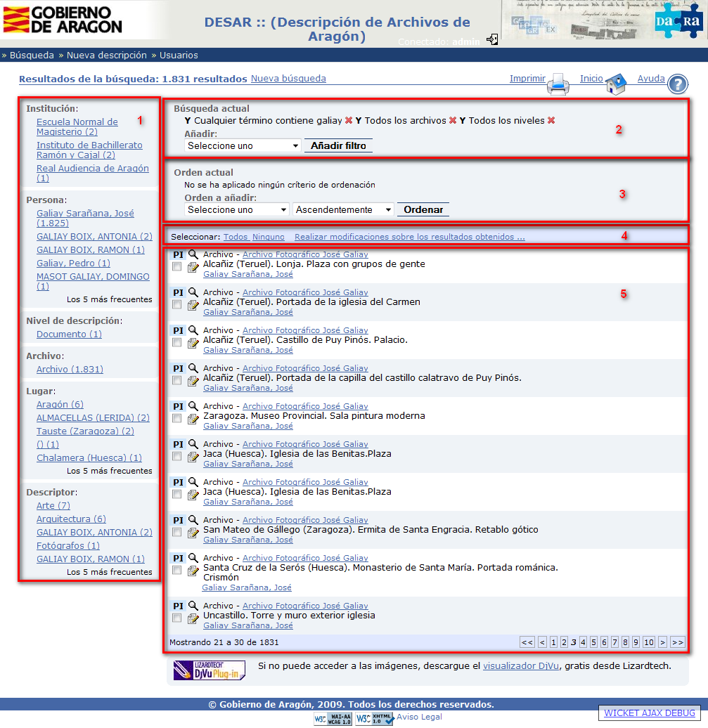Click the logout icon beside admin
This screenshot has height=728, width=708.
click(492, 40)
